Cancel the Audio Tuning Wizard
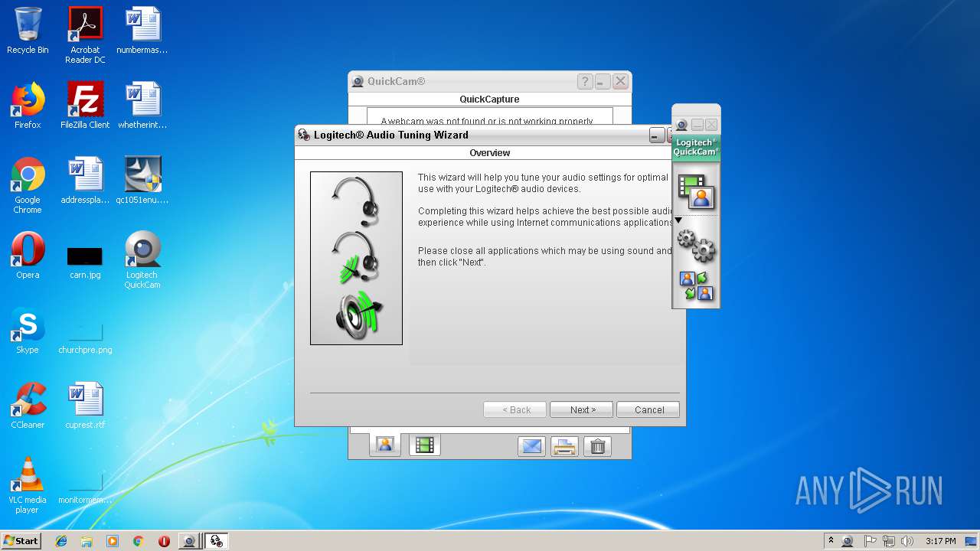The image size is (980, 551). pos(648,409)
